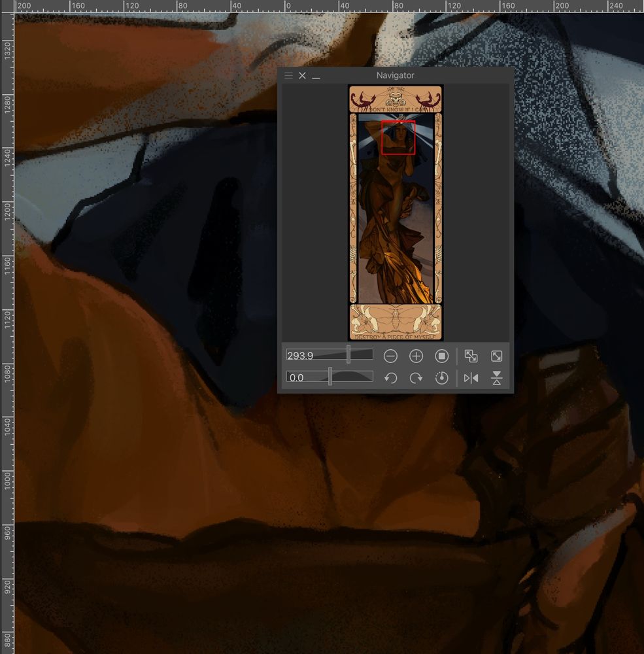Viewport: 644px width, 654px height.
Task: Click the 293.9 zoom value field
Action: click(x=300, y=355)
